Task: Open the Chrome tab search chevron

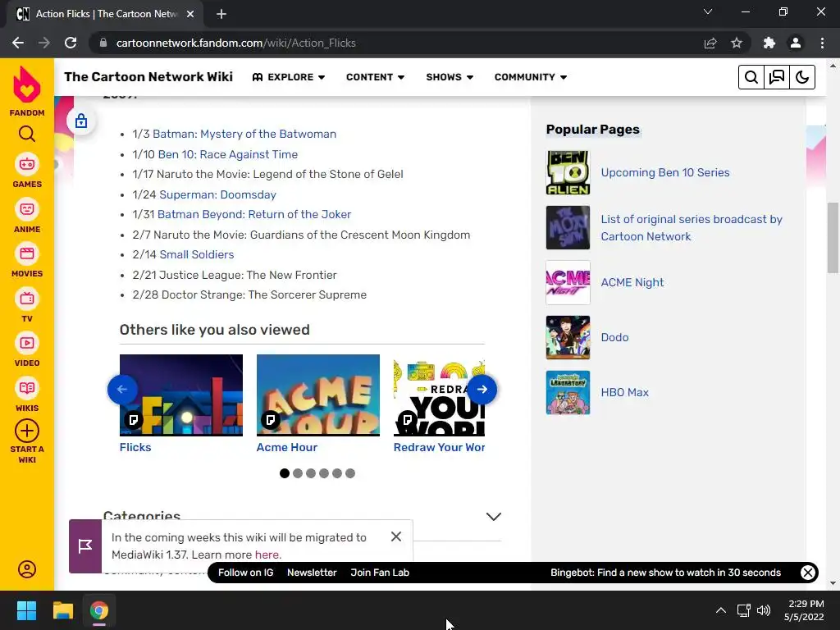Action: coord(708,11)
